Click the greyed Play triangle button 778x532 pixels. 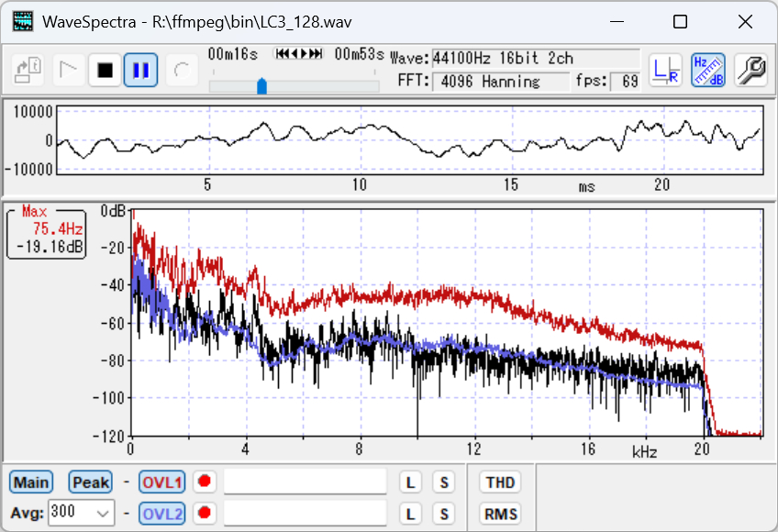[69, 70]
